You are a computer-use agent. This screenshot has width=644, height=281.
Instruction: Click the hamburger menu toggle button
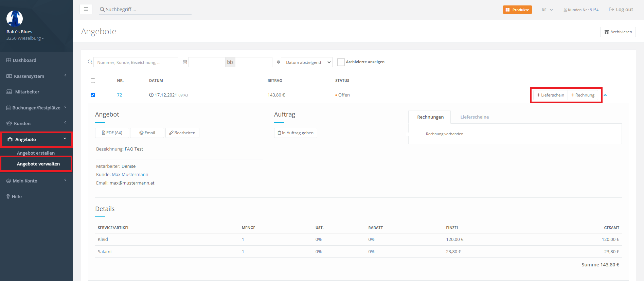[86, 9]
